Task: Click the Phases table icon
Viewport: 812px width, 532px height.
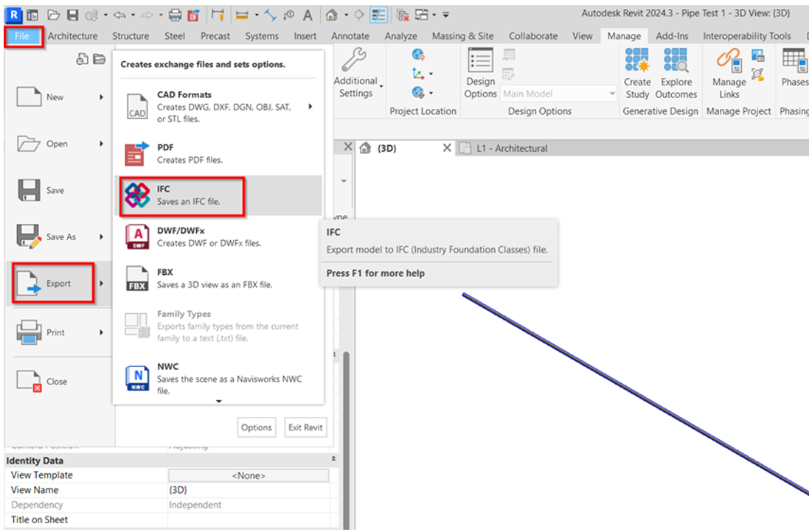Action: 794,60
